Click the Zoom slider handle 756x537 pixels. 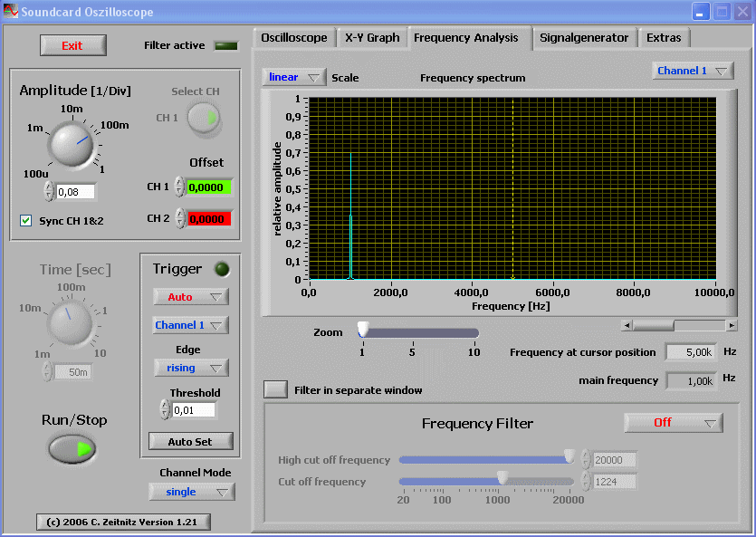point(363,330)
